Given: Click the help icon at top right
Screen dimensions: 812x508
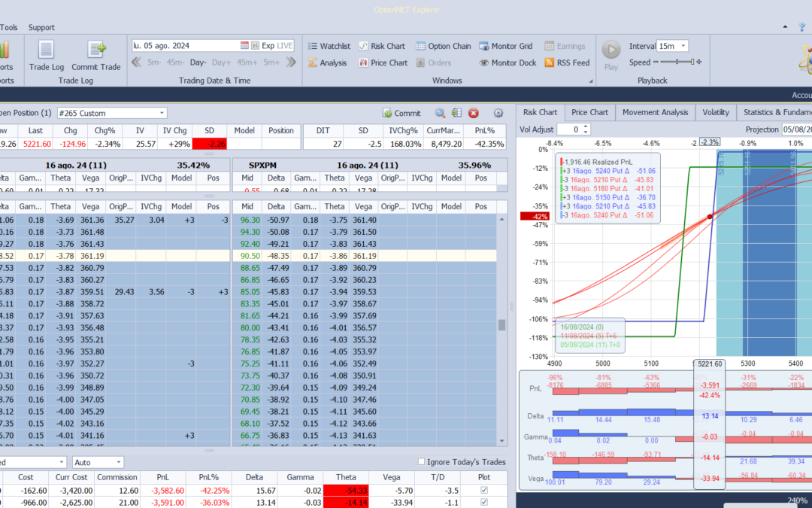Looking at the screenshot, I should click(x=802, y=27).
